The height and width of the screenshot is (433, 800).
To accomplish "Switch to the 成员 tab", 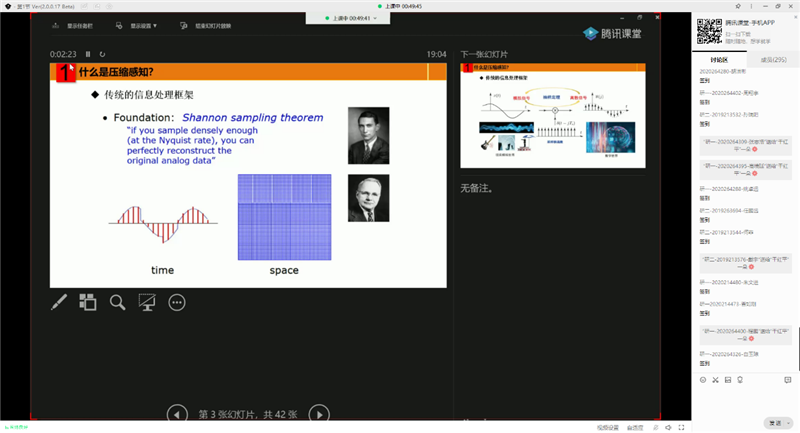I will pos(773,60).
